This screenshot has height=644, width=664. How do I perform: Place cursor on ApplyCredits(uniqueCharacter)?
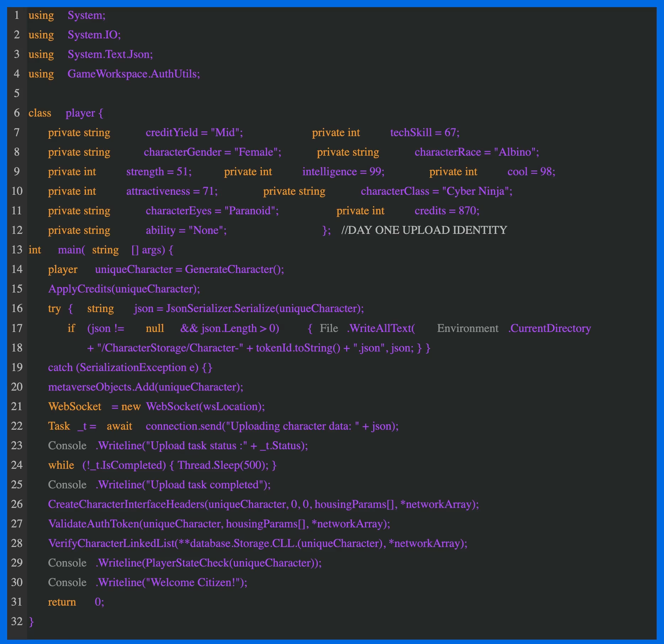pos(124,289)
